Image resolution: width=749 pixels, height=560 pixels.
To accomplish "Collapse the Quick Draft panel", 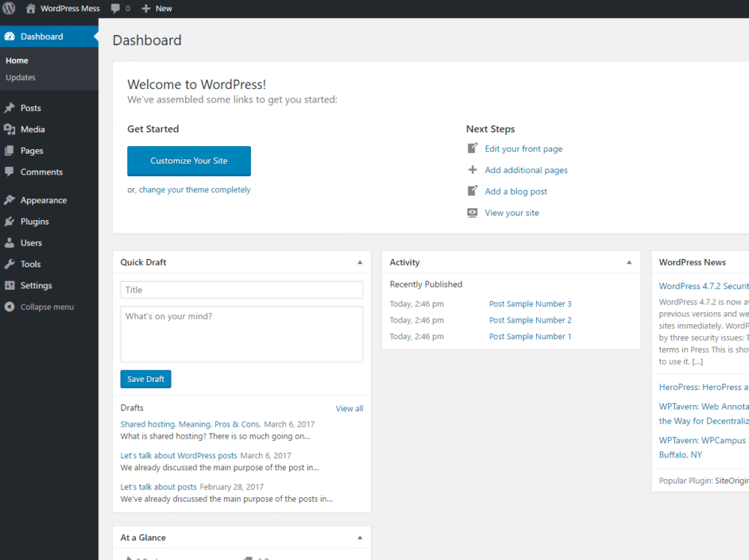I will [x=360, y=263].
